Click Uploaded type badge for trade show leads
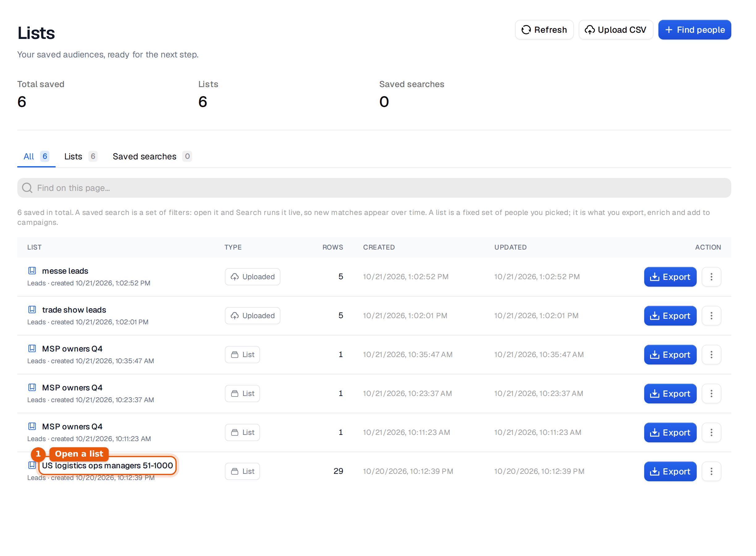 pos(252,316)
